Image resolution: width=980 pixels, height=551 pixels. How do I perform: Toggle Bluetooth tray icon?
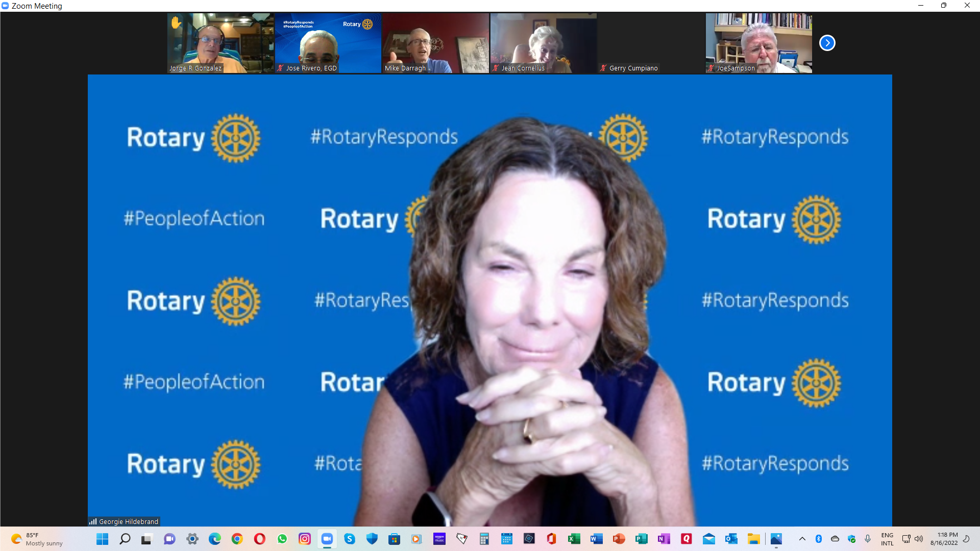819,539
